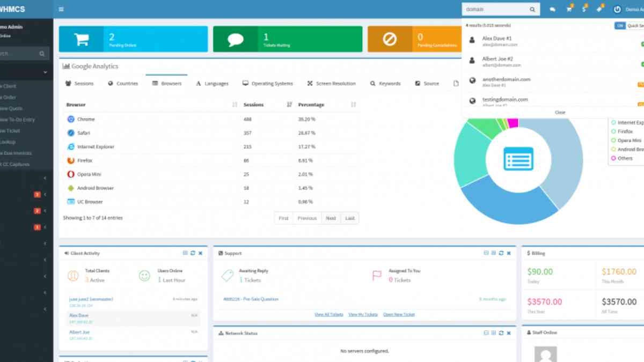Toggle the Quick Search ON switch
This screenshot has width=644, height=362.
(x=620, y=26)
